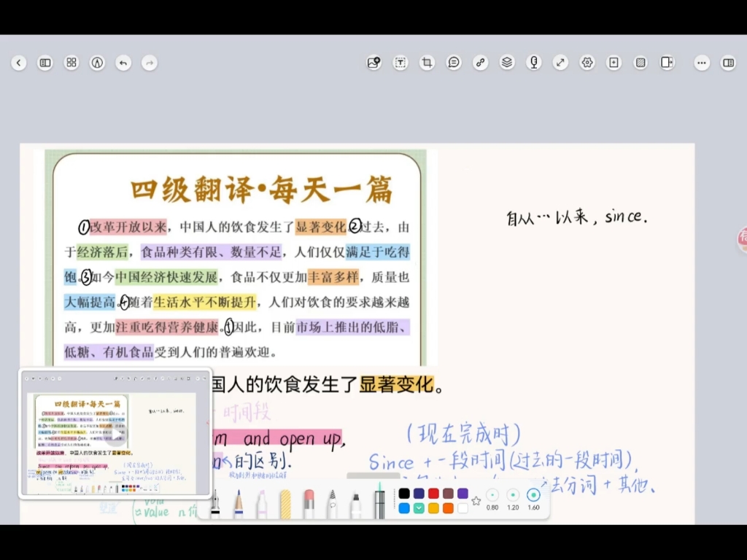Image resolution: width=747 pixels, height=560 pixels.
Task: Open the floating page thumbnail preview
Action: pyautogui.click(x=115, y=433)
